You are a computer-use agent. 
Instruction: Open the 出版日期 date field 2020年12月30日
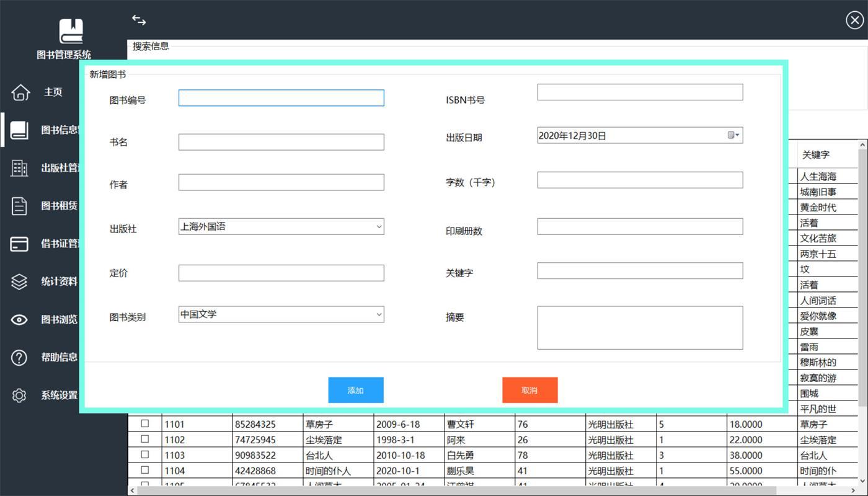point(640,135)
